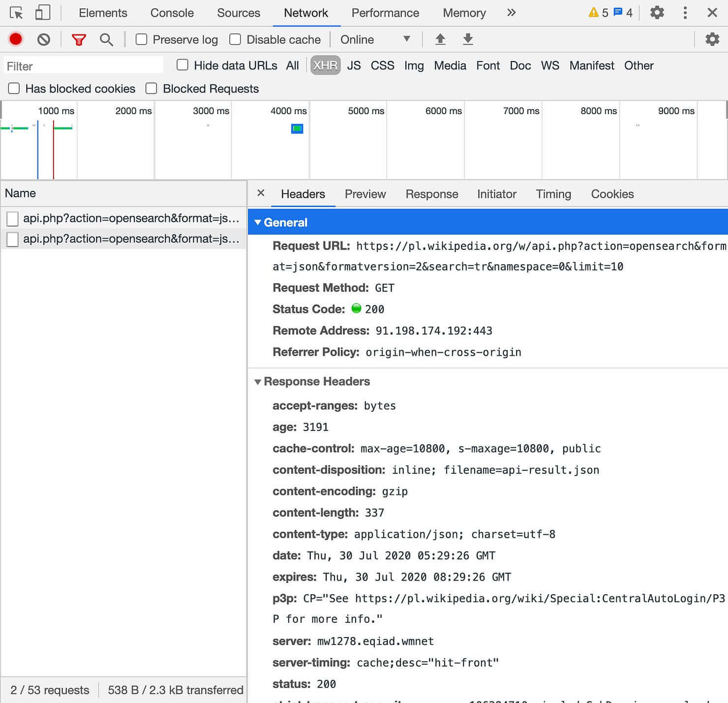Close the request details pane

pos(261,193)
